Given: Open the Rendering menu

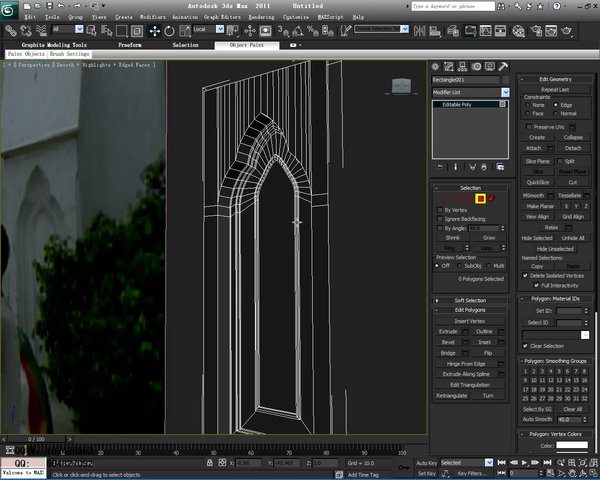Looking at the screenshot, I should click(x=261, y=17).
